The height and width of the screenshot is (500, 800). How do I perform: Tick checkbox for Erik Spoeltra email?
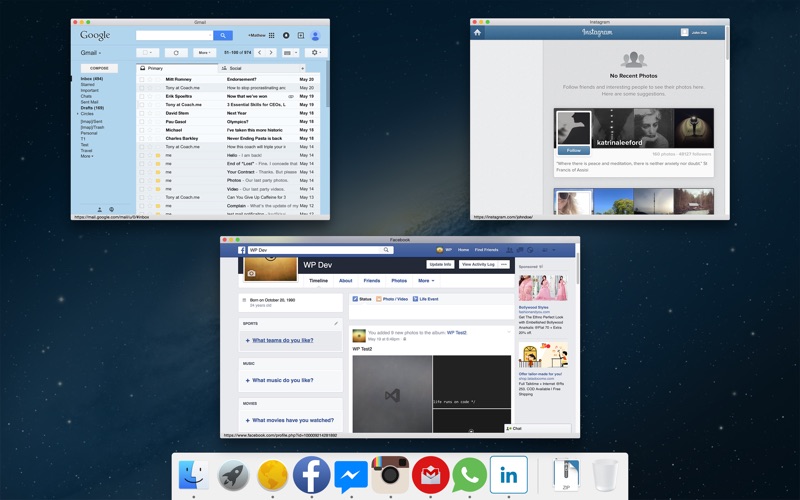(x=142, y=96)
